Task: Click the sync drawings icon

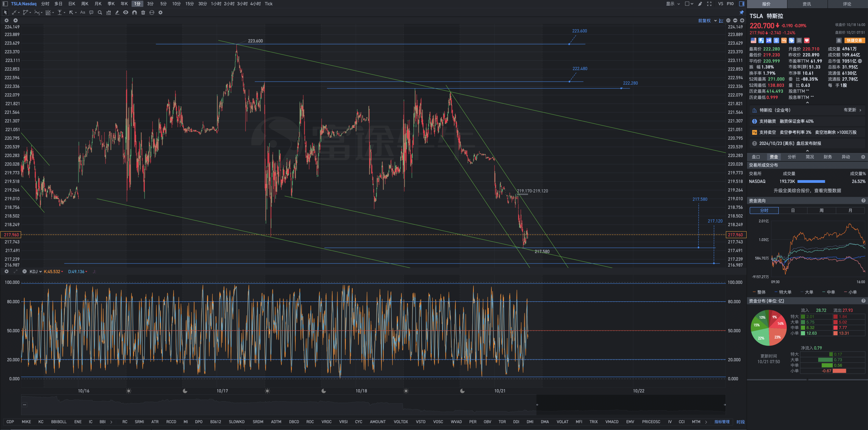Action: (152, 12)
